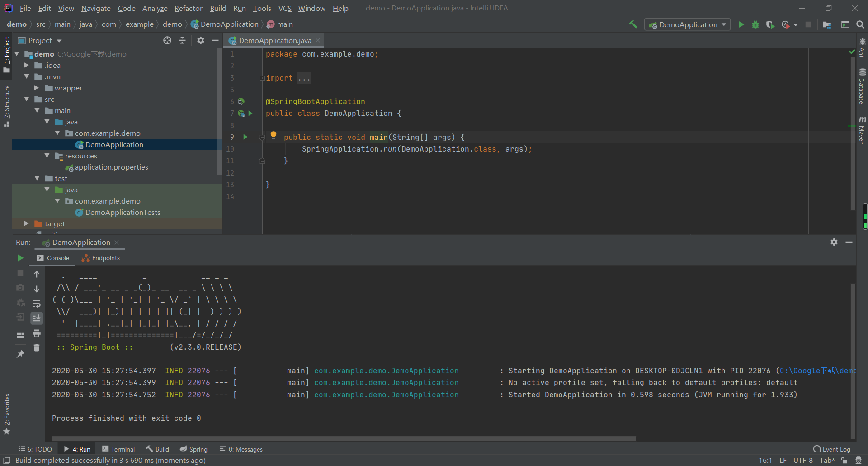This screenshot has height=466, width=868.
Task: Click the console horizontal scrollbar
Action: tap(344, 438)
